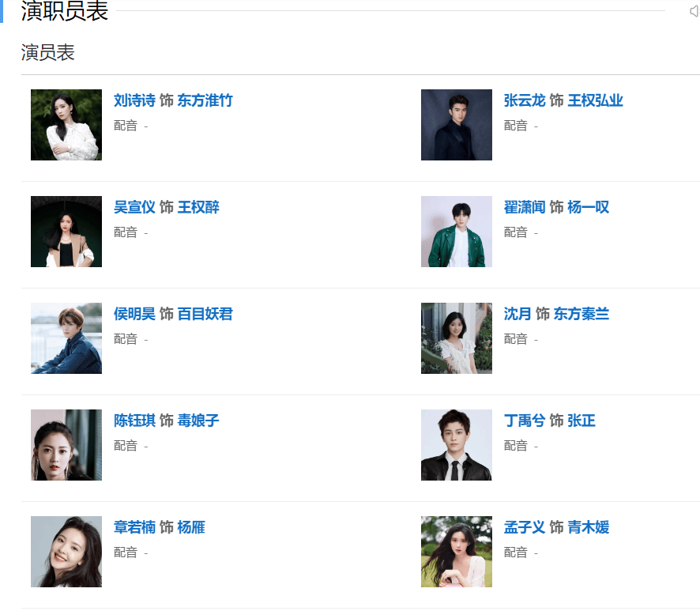Click 侯明昊 photo thumbnail
The height and width of the screenshot is (611, 700).
click(66, 338)
